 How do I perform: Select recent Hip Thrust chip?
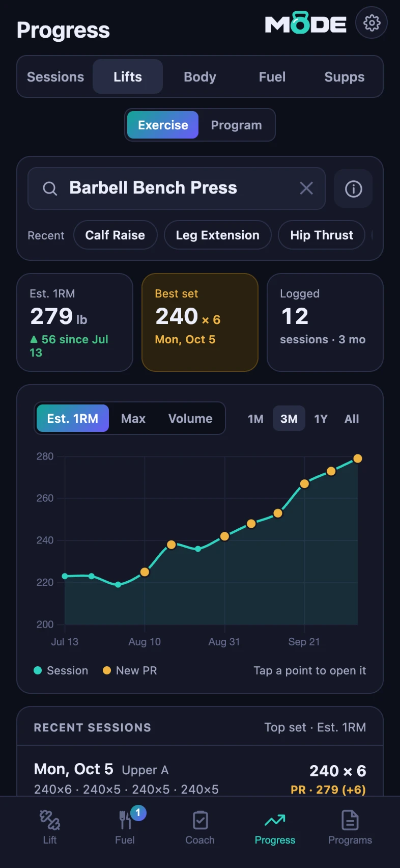click(322, 235)
